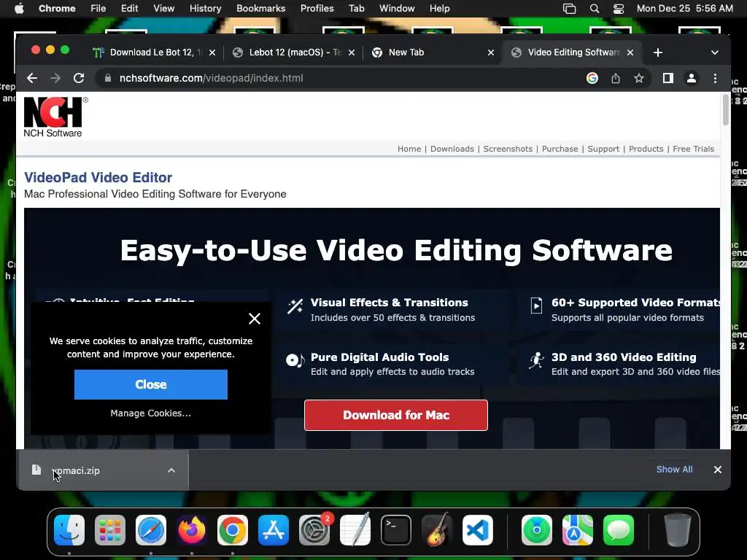747x560 pixels.
Task: Launch Firefox from the Dock
Action: tap(192, 529)
